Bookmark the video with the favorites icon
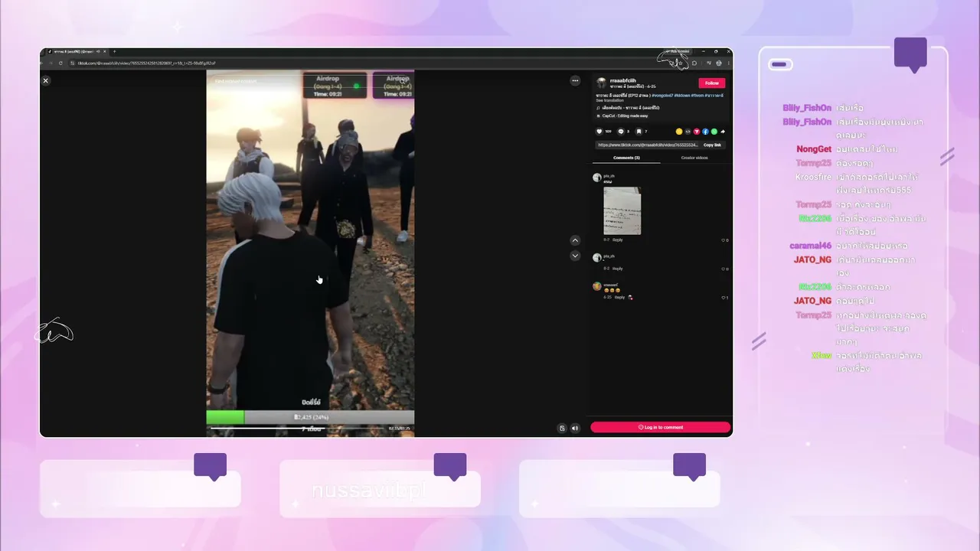The height and width of the screenshot is (551, 980). [x=639, y=132]
